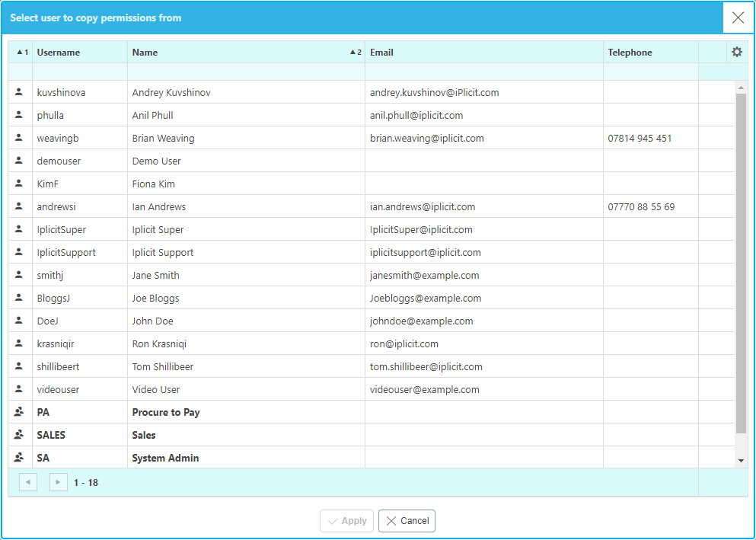Click user icon in IplicitSupport row

pyautogui.click(x=19, y=251)
